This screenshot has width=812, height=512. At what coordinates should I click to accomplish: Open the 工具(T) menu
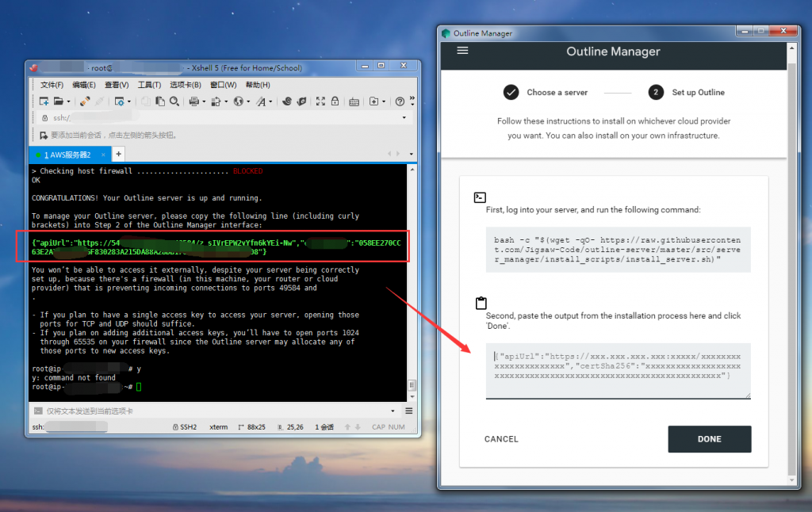tap(149, 85)
